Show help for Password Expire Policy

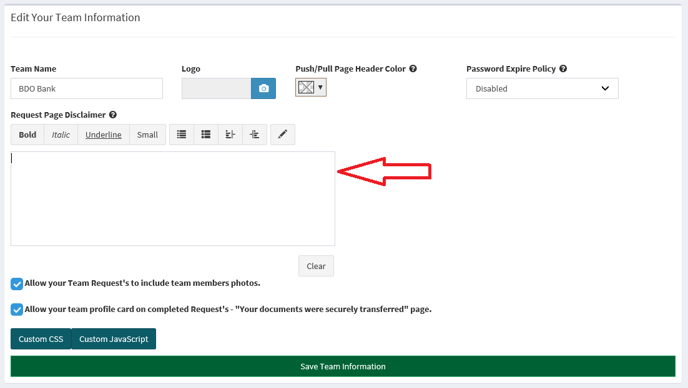[x=563, y=68]
